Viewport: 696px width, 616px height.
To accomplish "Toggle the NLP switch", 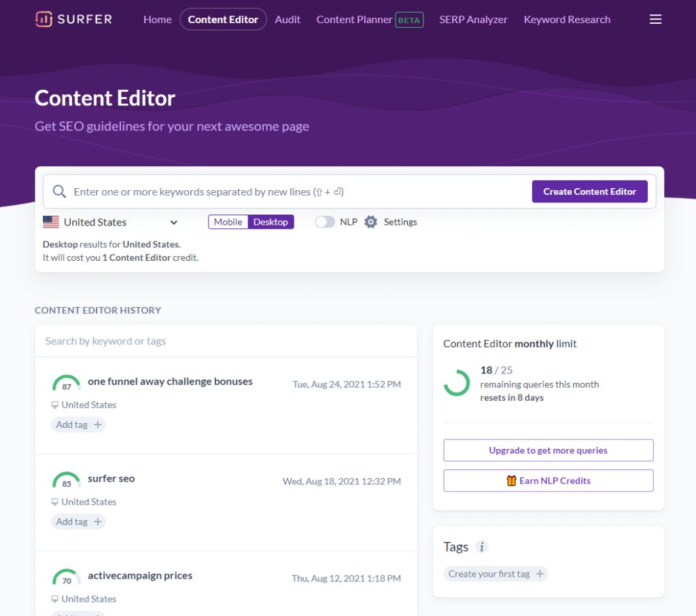I will tap(325, 221).
